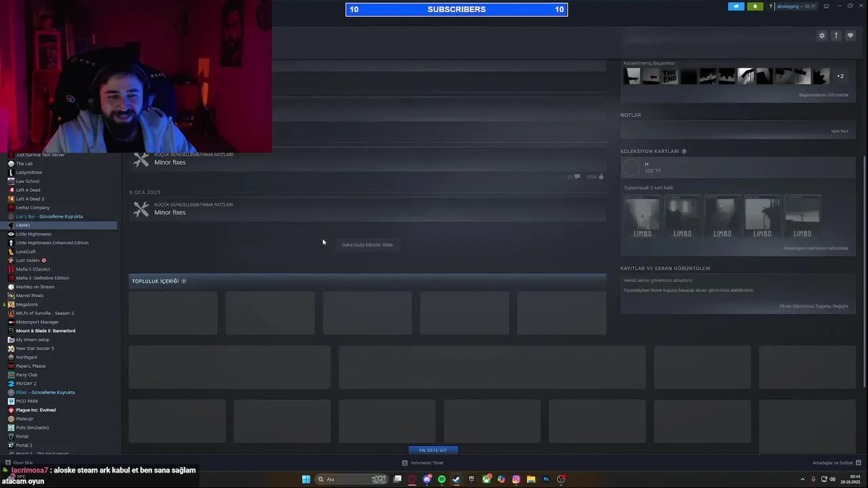The width and height of the screenshot is (868, 488).
Task: Open the 9 Oca 2023 Minor fixes entry
Action: (367, 209)
